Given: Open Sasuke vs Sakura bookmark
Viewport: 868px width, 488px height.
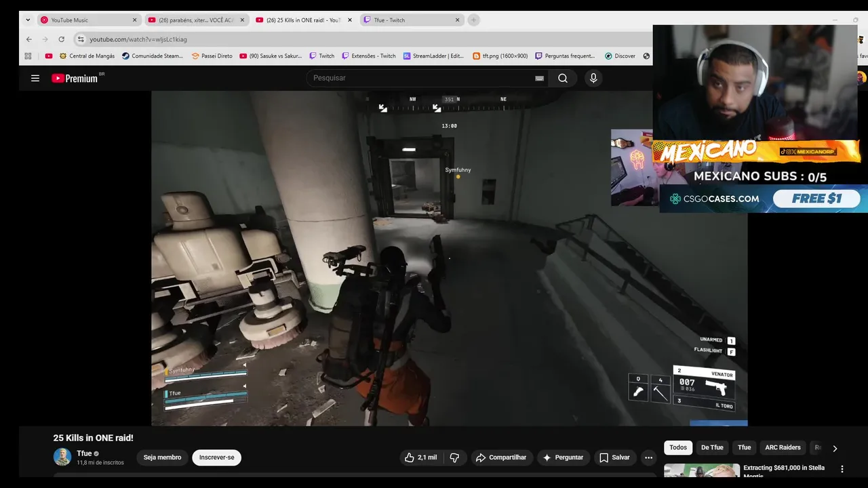Looking at the screenshot, I should click(271, 56).
